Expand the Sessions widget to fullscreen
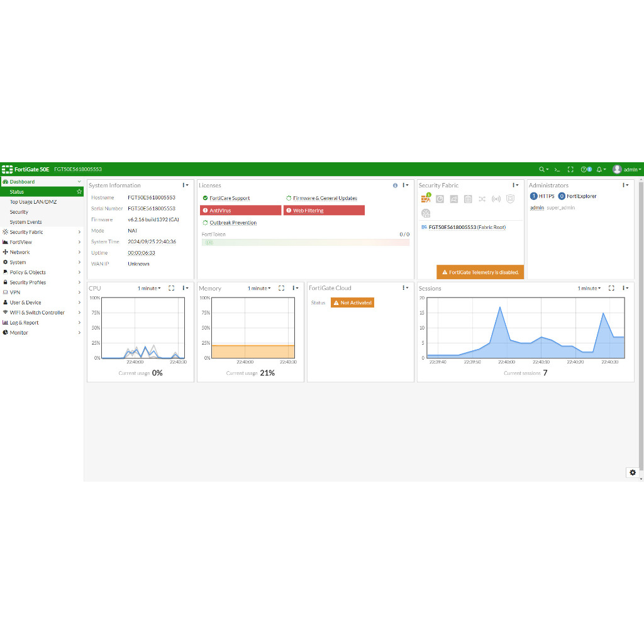This screenshot has width=644, height=644. (611, 288)
